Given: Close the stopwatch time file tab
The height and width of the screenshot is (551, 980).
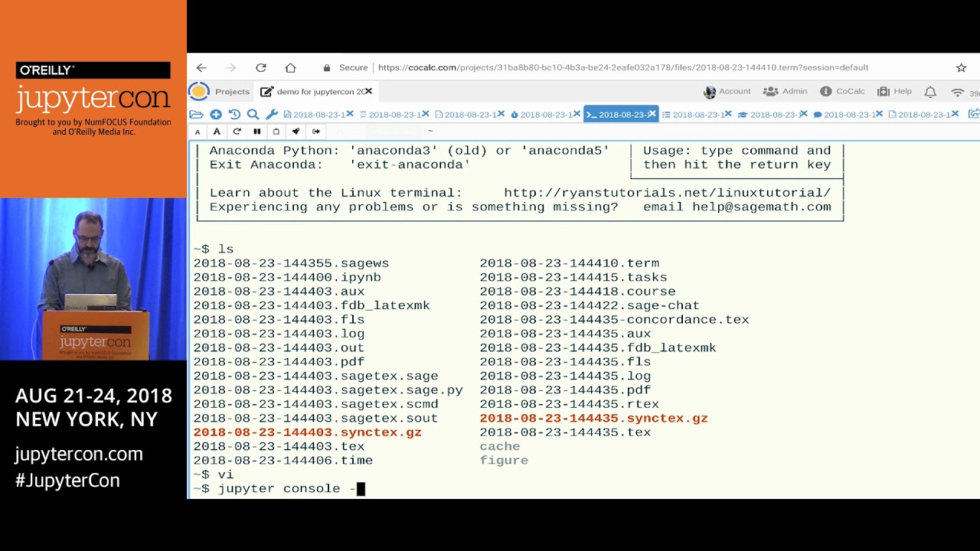Looking at the screenshot, I should tap(577, 115).
